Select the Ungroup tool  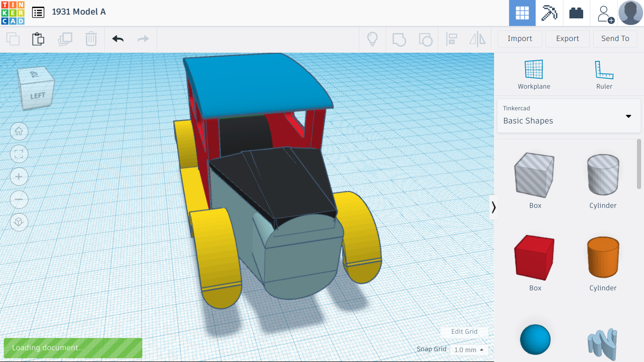[426, 39]
